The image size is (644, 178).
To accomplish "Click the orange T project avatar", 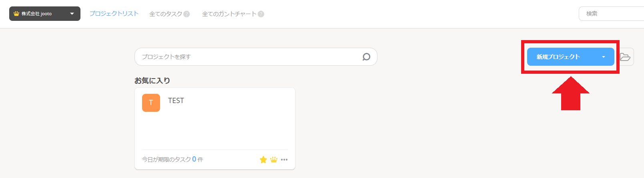I will [x=151, y=103].
